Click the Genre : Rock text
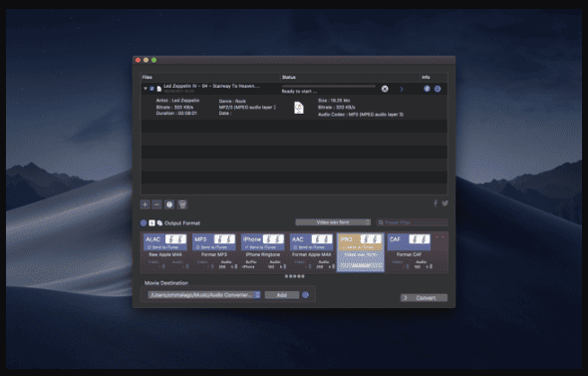The image size is (588, 376). click(232, 102)
